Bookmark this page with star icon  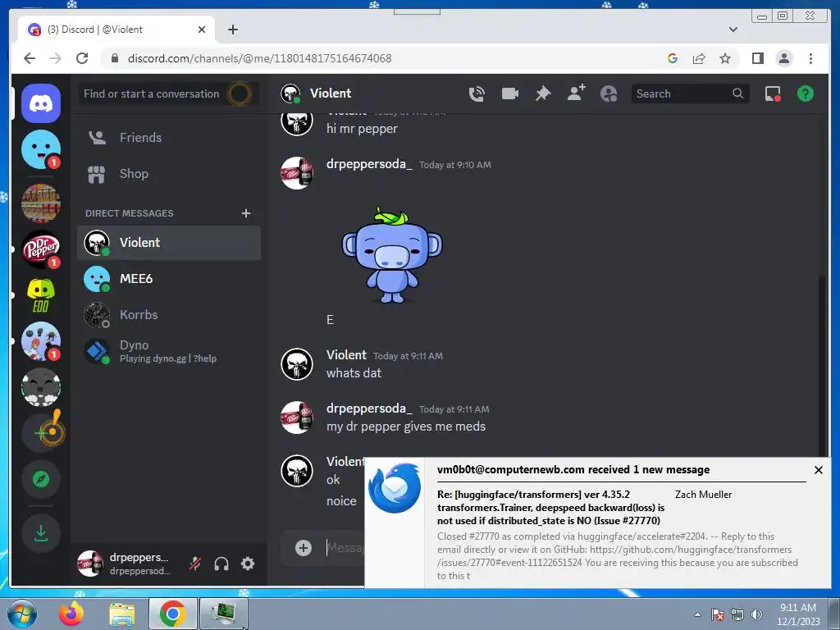(725, 58)
